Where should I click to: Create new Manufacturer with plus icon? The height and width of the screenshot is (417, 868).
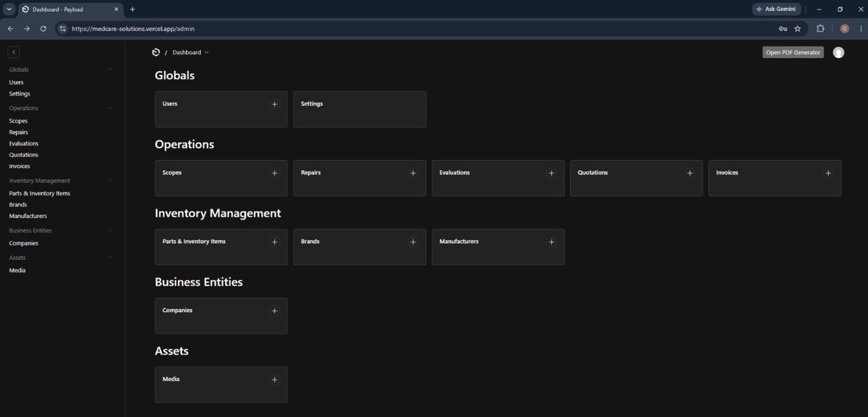click(x=551, y=242)
